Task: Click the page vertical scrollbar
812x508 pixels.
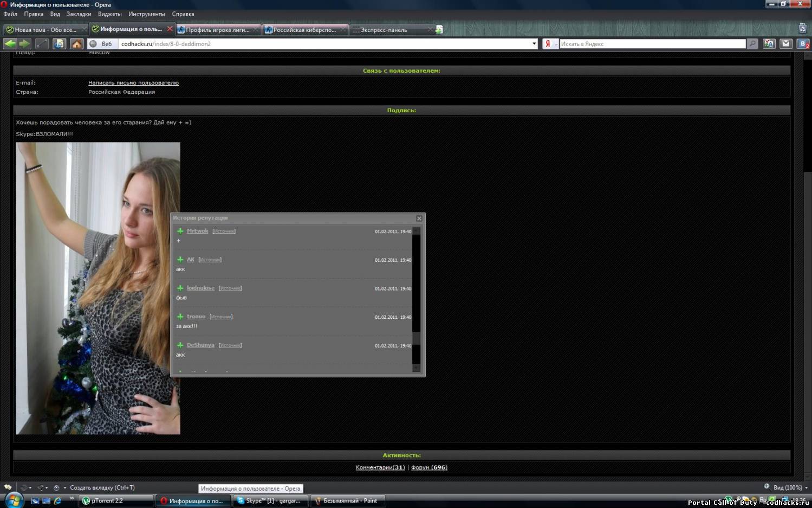Action: point(808,266)
